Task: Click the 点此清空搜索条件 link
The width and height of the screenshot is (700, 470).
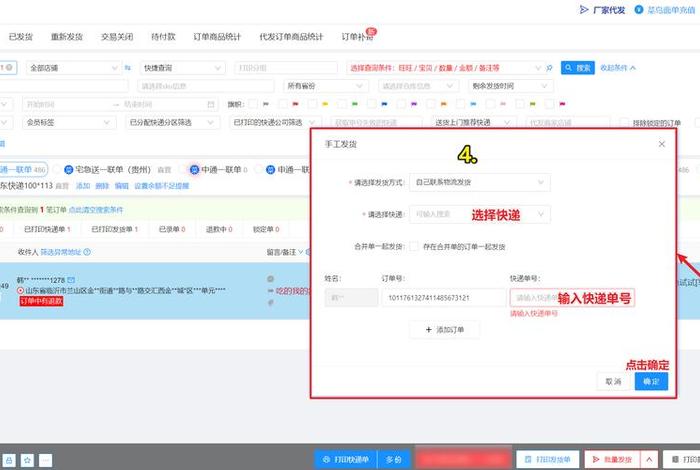Action: pos(96,210)
